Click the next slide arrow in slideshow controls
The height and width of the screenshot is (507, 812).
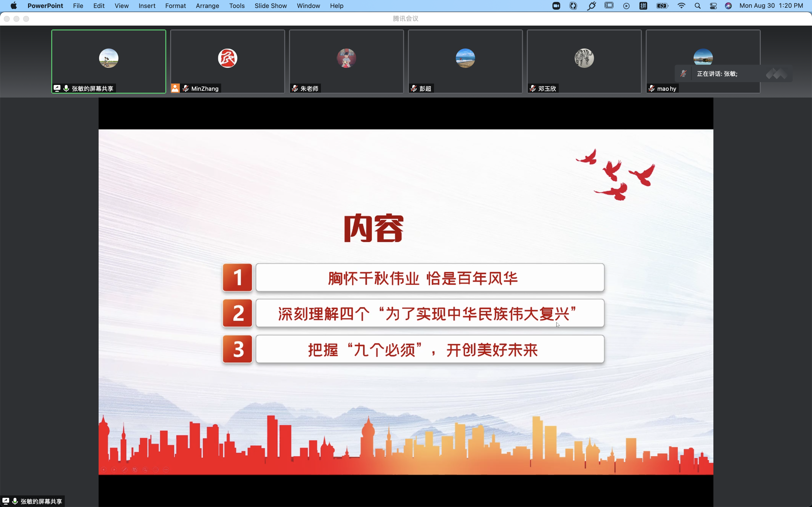tap(114, 470)
